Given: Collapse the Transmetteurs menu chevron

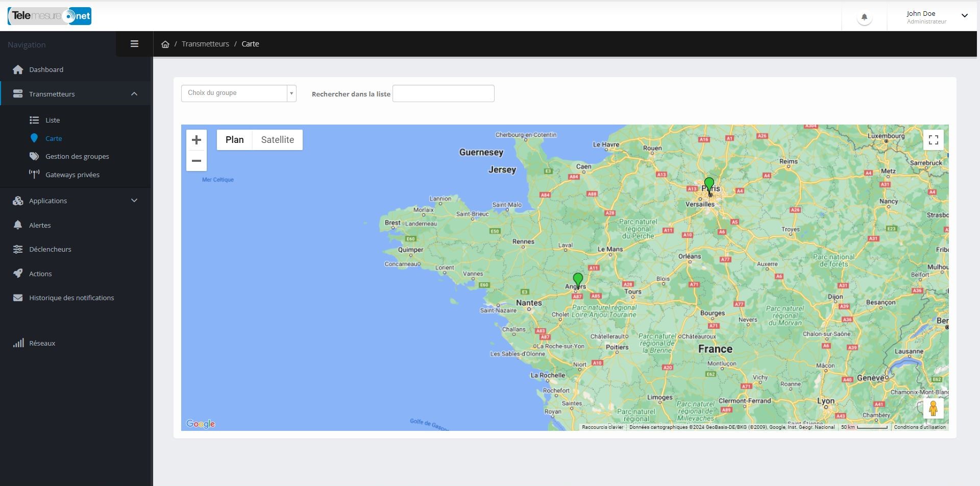Looking at the screenshot, I should pyautogui.click(x=134, y=94).
